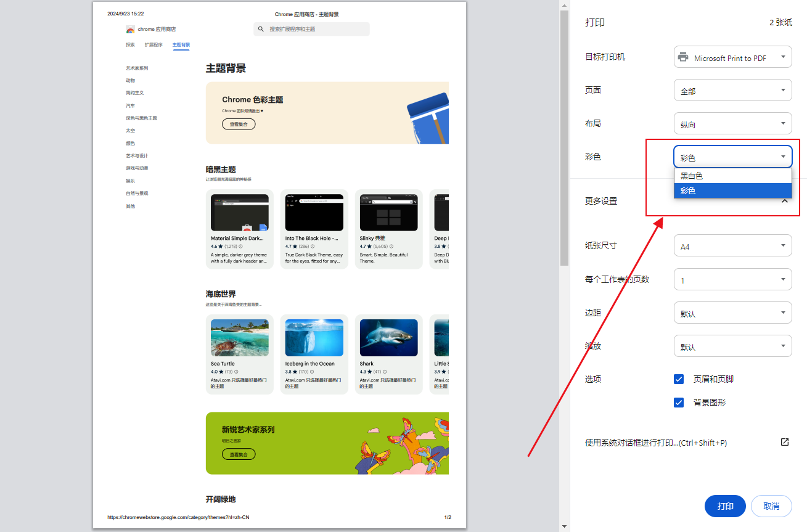Click the 暗黑主题 section heading
Viewport: 807px width, 532px height.
click(221, 170)
